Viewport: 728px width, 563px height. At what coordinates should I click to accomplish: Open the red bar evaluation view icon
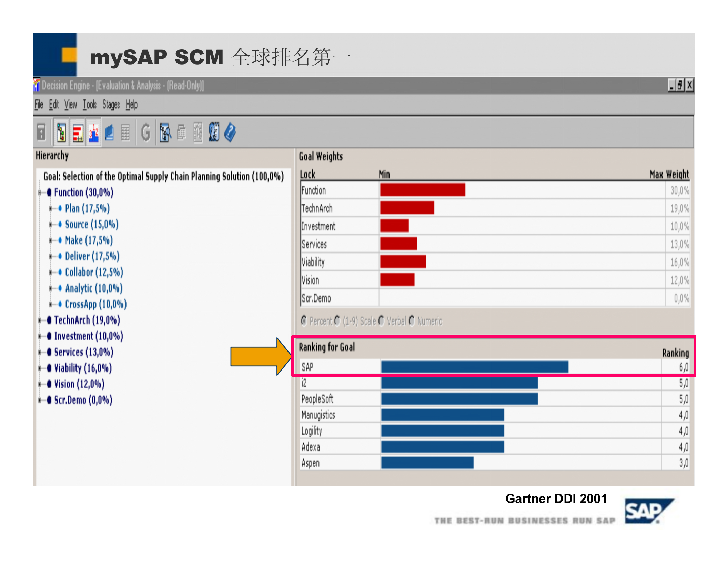(x=78, y=133)
